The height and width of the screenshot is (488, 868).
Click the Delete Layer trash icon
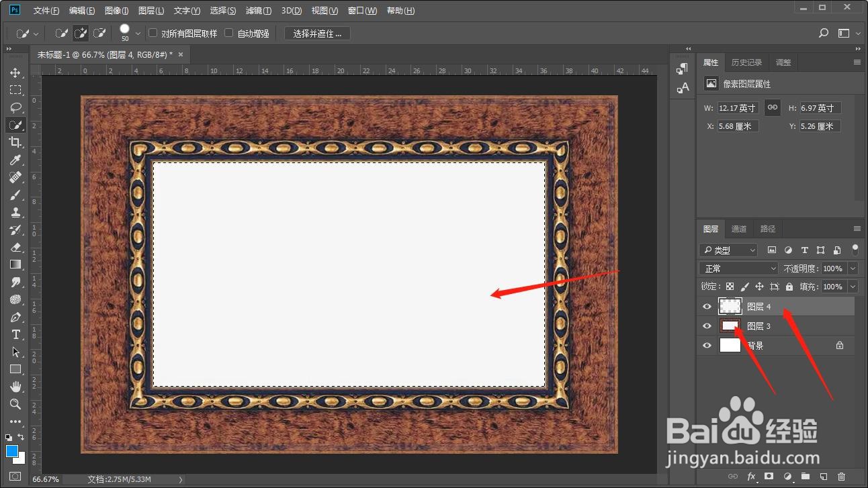pos(841,477)
